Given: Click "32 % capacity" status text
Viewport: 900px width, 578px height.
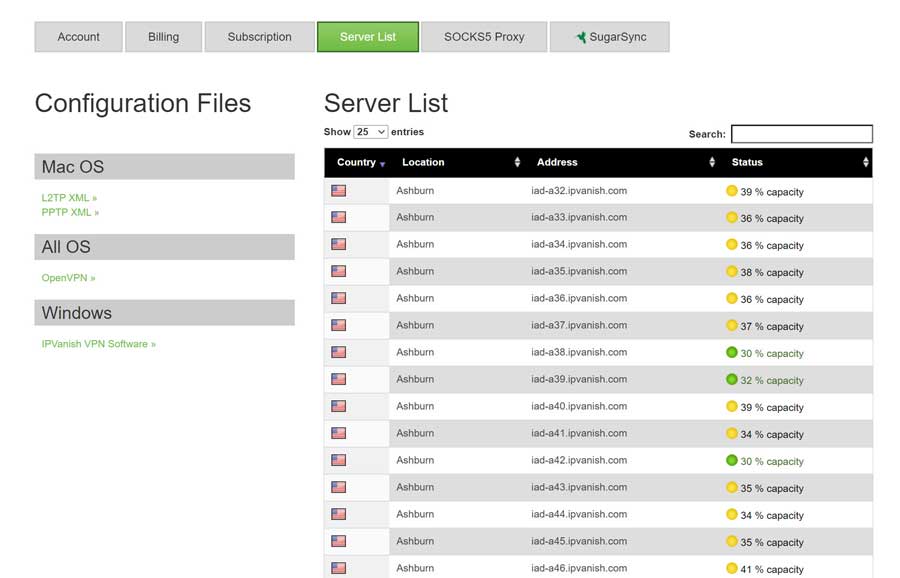Looking at the screenshot, I should coord(772,381).
